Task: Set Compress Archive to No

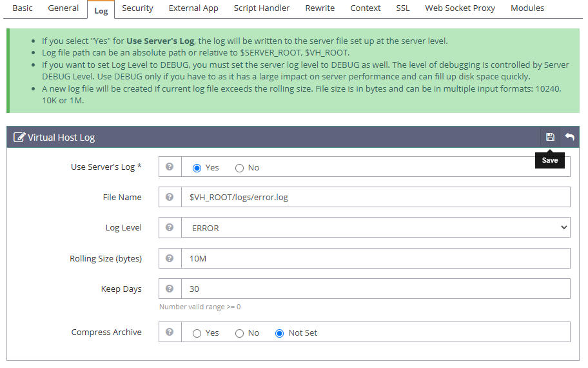Action: click(x=240, y=333)
